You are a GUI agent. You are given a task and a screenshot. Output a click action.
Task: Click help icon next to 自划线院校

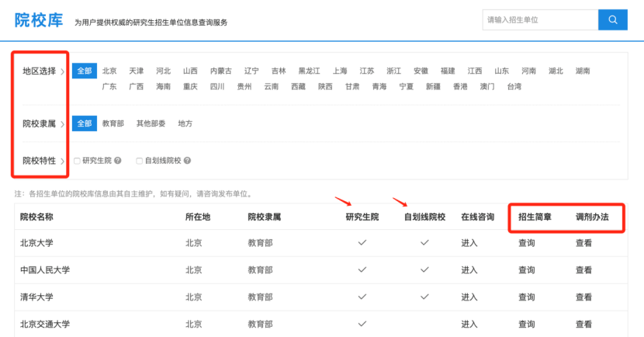187,161
